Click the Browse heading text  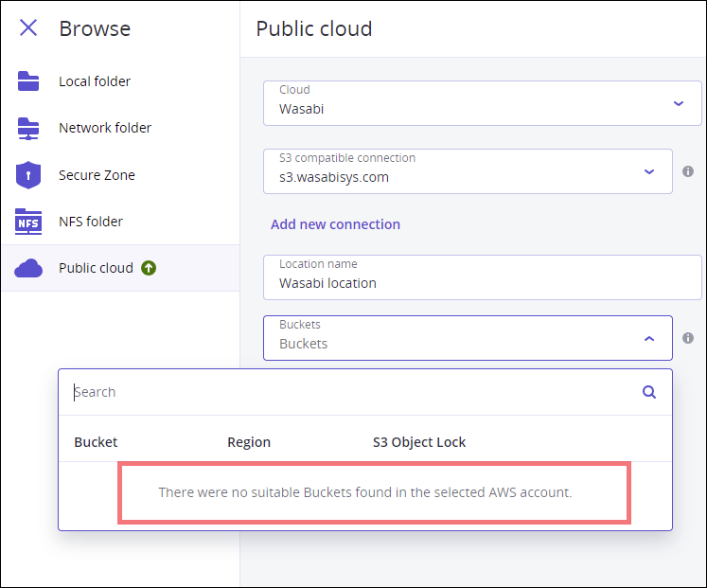coord(95,28)
